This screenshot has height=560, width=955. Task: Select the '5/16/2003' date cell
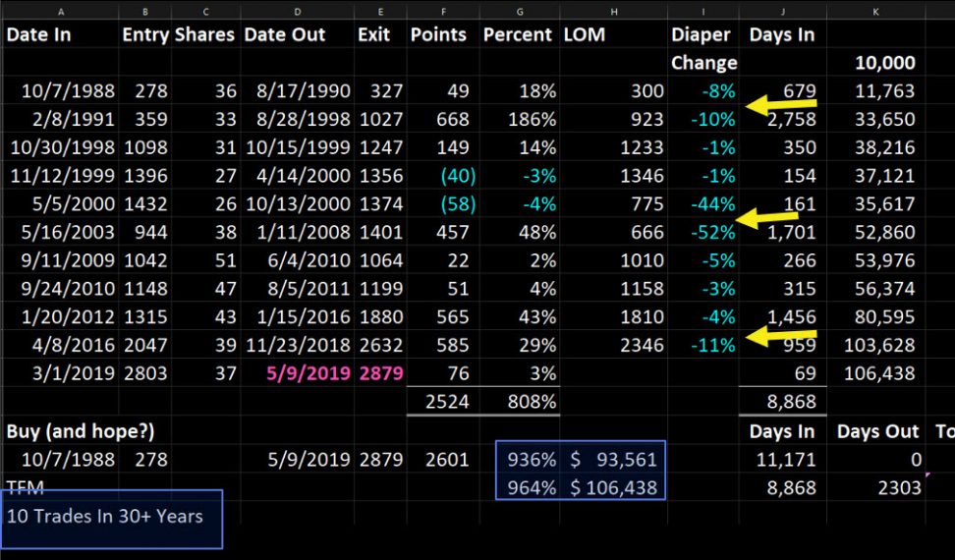60,232
